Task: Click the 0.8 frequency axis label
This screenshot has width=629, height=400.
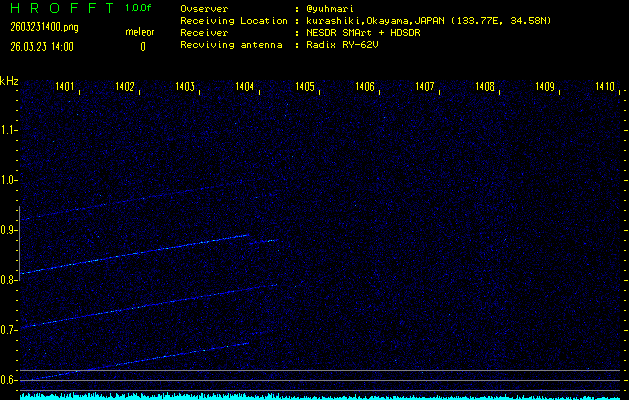Action: [x=9, y=280]
